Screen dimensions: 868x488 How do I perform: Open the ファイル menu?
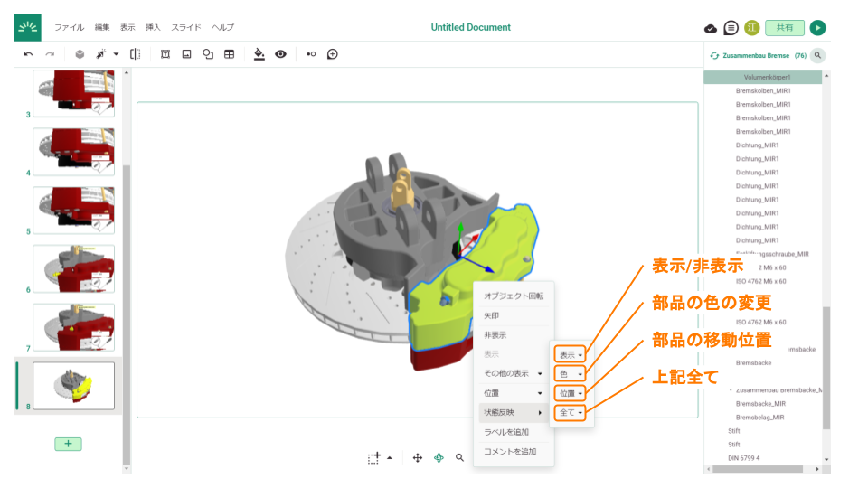[69, 27]
